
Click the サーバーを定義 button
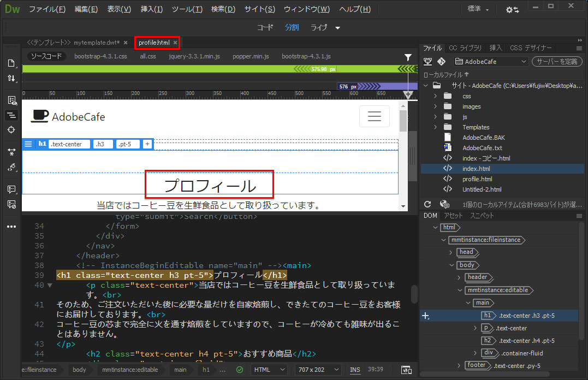tap(556, 62)
